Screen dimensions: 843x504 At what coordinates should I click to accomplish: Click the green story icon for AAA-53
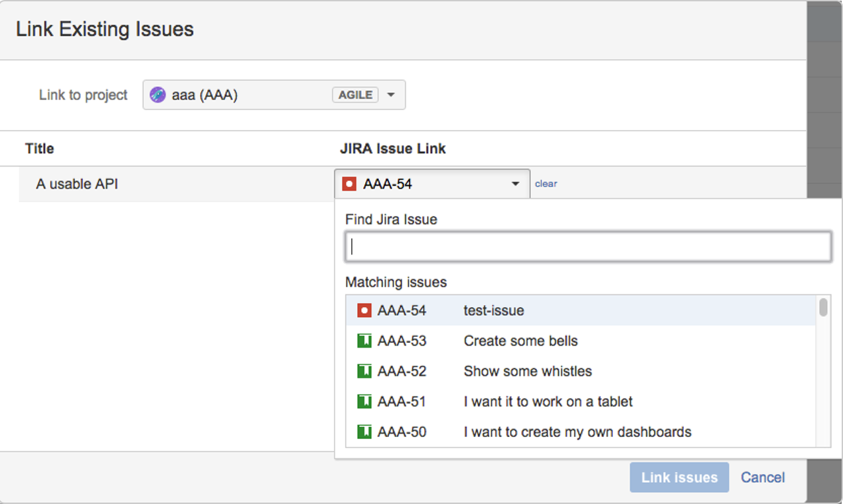pyautogui.click(x=364, y=341)
